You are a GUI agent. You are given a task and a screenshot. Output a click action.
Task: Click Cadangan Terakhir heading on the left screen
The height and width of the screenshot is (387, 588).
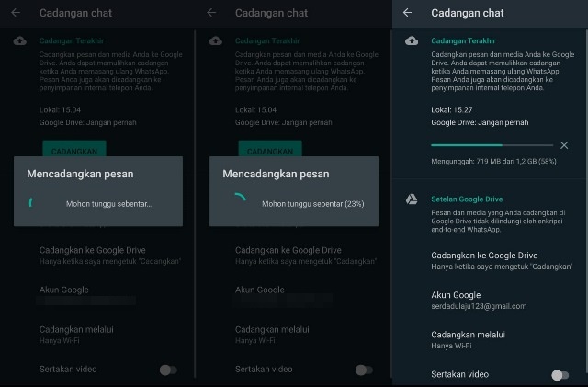tap(72, 41)
